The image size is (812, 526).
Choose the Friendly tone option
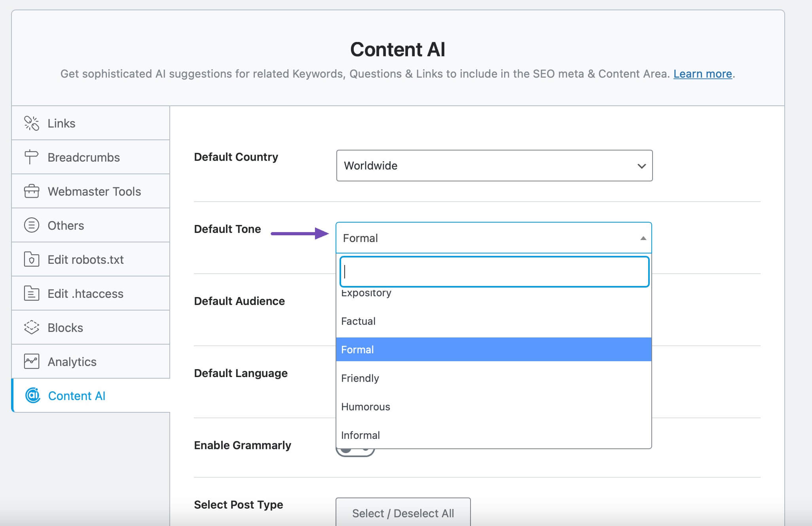click(x=493, y=378)
